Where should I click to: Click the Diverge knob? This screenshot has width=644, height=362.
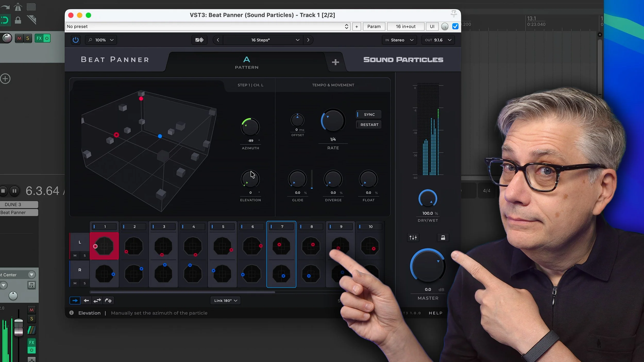pos(333,179)
